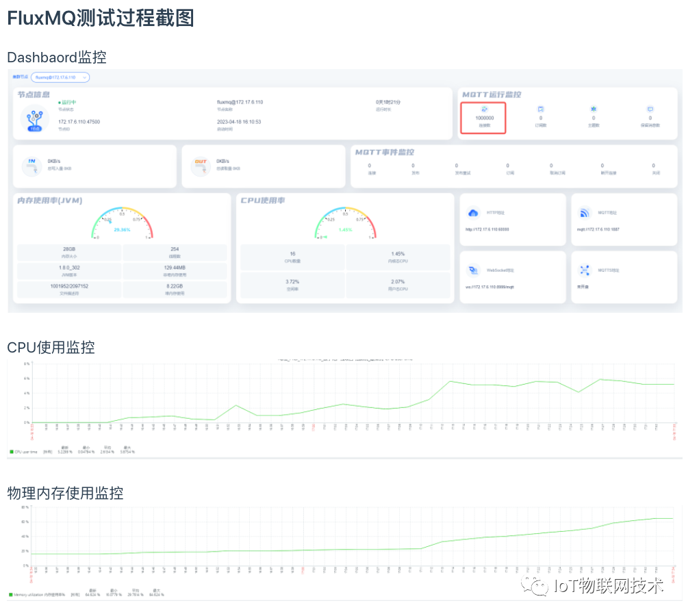Image resolution: width=686 pixels, height=616 pixels.
Task: Click the MQTT运行监控 panel heading
Action: (x=492, y=94)
